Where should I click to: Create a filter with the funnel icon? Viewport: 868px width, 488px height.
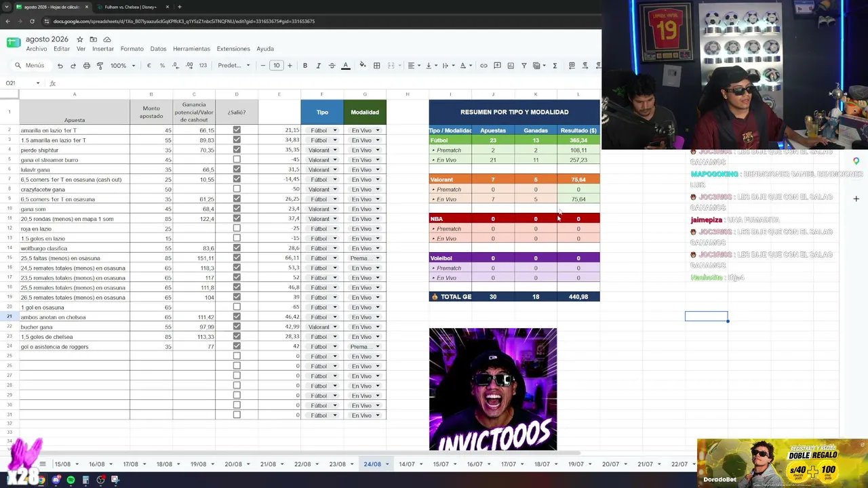coord(524,66)
